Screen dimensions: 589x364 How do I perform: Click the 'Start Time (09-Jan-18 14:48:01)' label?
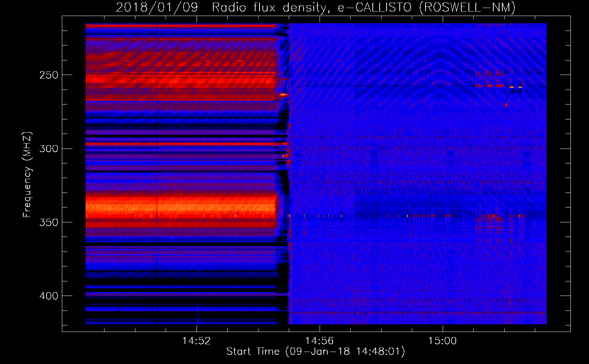click(316, 352)
